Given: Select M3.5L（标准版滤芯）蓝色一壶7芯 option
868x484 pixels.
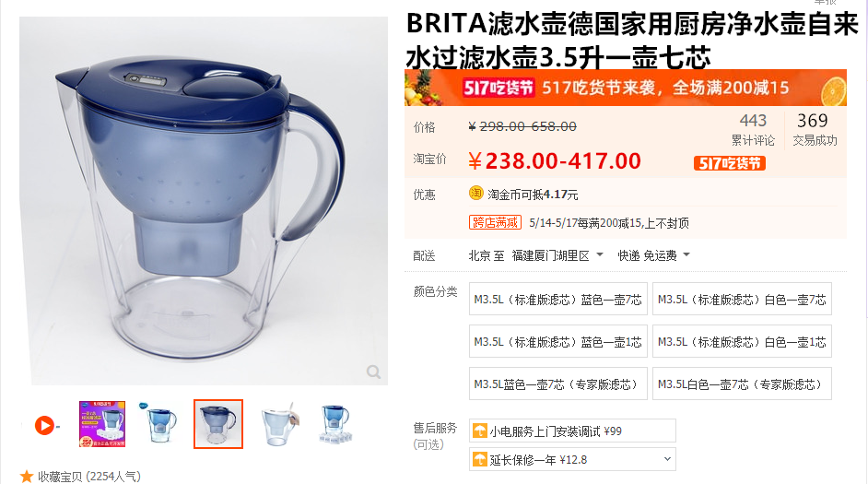Looking at the screenshot, I should [558, 299].
